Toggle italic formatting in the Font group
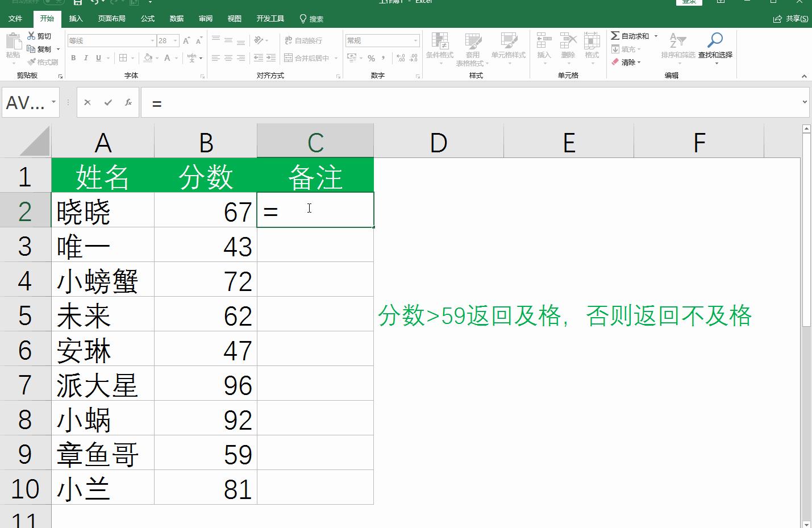The width and height of the screenshot is (812, 528). tap(86, 58)
